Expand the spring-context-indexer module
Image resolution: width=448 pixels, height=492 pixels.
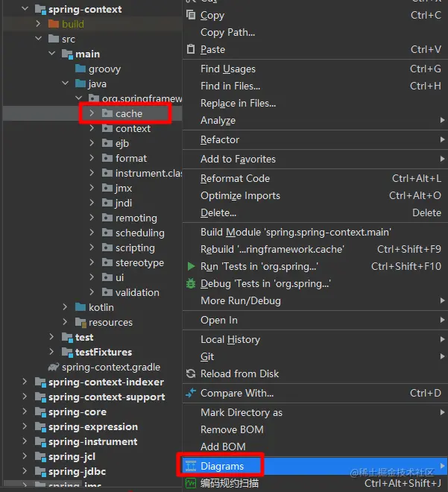coord(25,382)
